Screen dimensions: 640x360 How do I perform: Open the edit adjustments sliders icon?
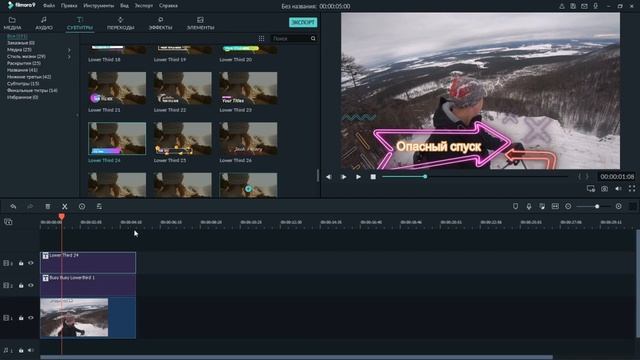tap(99, 207)
